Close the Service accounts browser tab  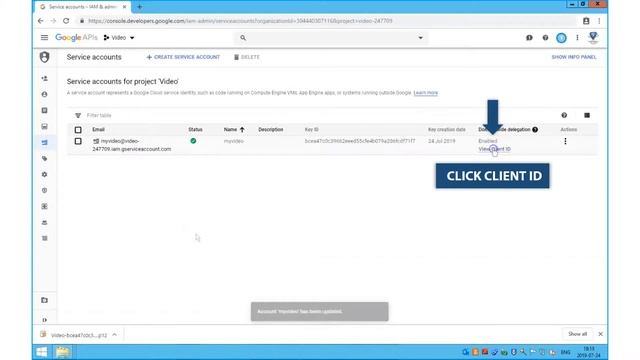(x=124, y=7)
